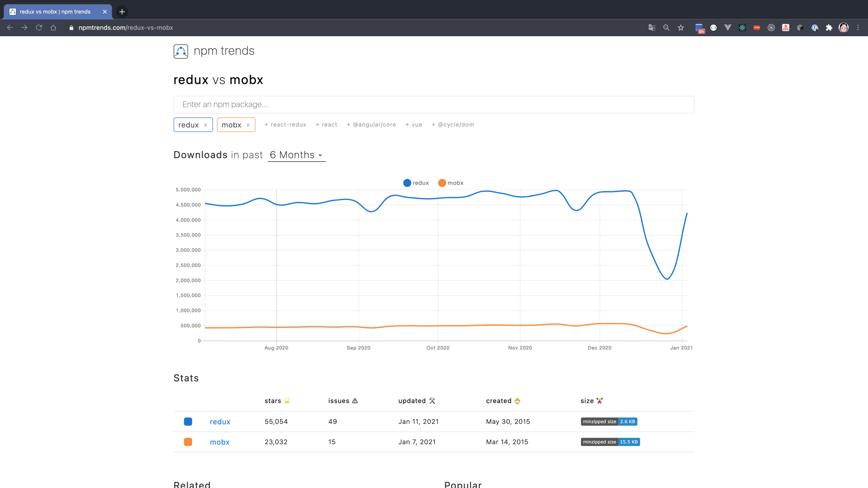Screen dimensions: 868x488
Task: Remove mobx tag with its x icon
Action: pyautogui.click(x=248, y=125)
